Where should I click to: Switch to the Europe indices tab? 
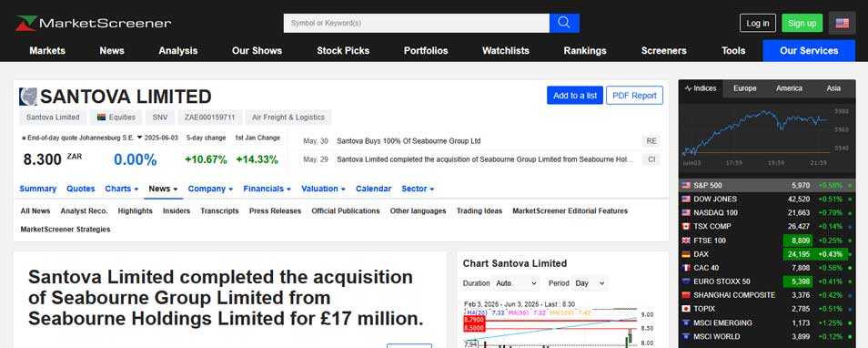pyautogui.click(x=744, y=88)
